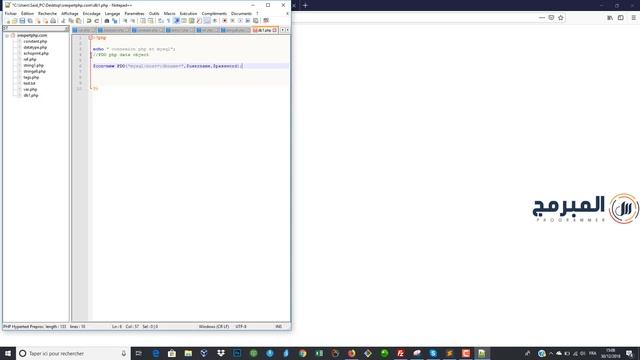Screen dimensions: 640x360
Task: Select db1.php in the project tree
Action: (31, 96)
